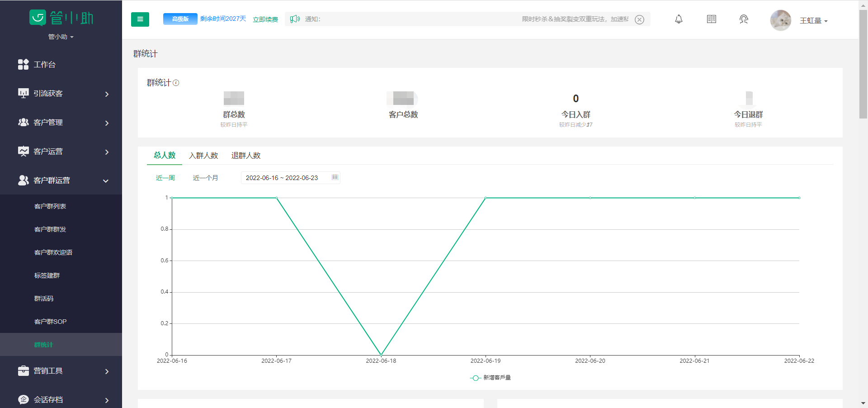Switch to 退群人数 tab
This screenshot has width=868, height=408.
coord(246,156)
